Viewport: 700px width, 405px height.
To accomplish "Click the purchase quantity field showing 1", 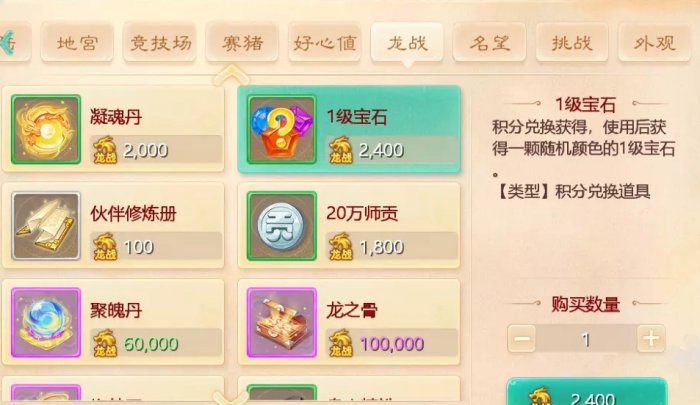I will (586, 339).
